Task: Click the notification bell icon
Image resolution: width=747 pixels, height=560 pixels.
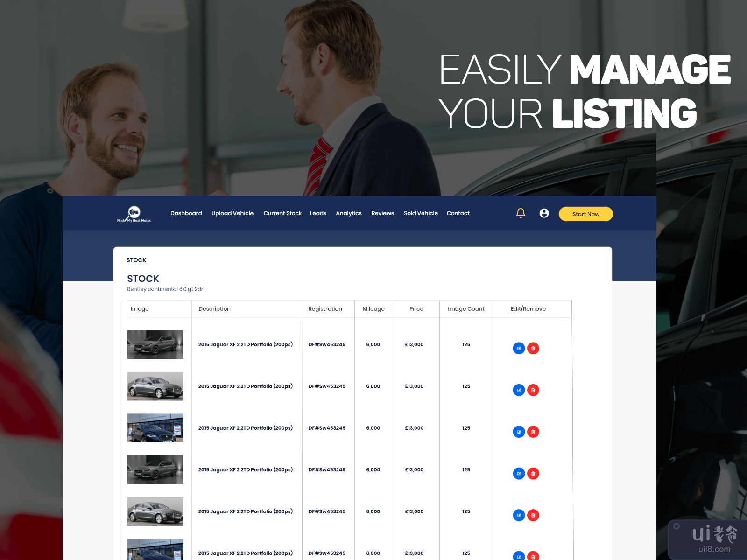Action: click(x=521, y=213)
